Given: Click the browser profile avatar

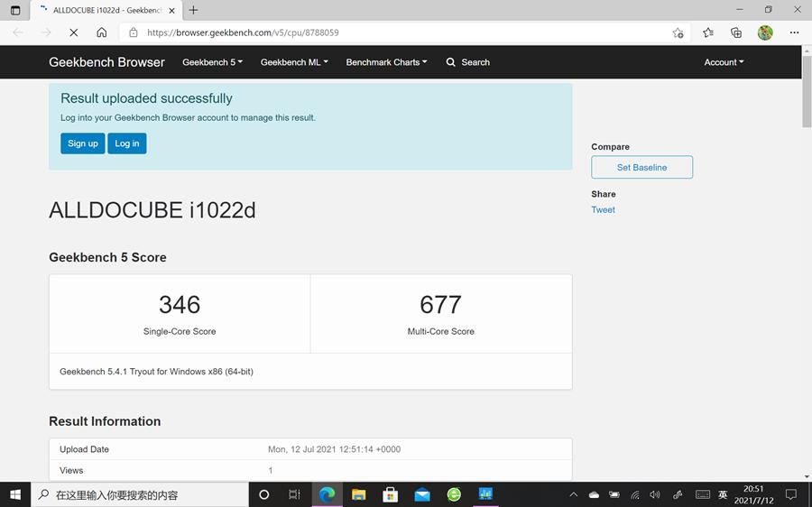Looking at the screenshot, I should 765,32.
